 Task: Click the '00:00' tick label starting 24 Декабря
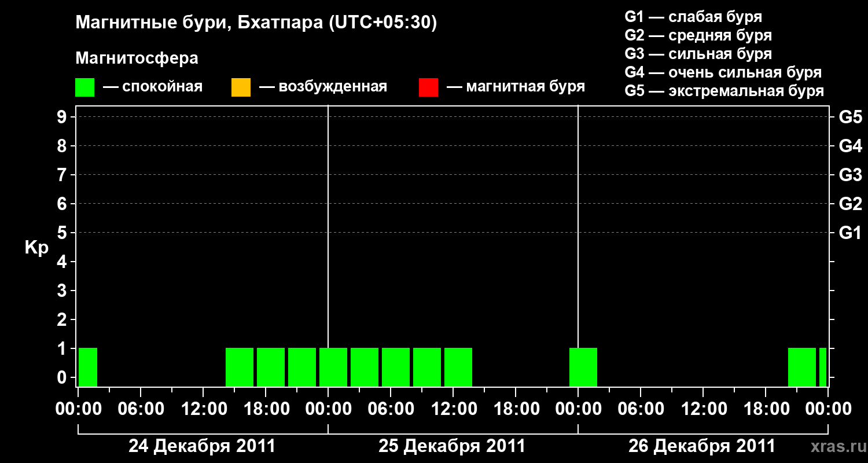(x=78, y=409)
